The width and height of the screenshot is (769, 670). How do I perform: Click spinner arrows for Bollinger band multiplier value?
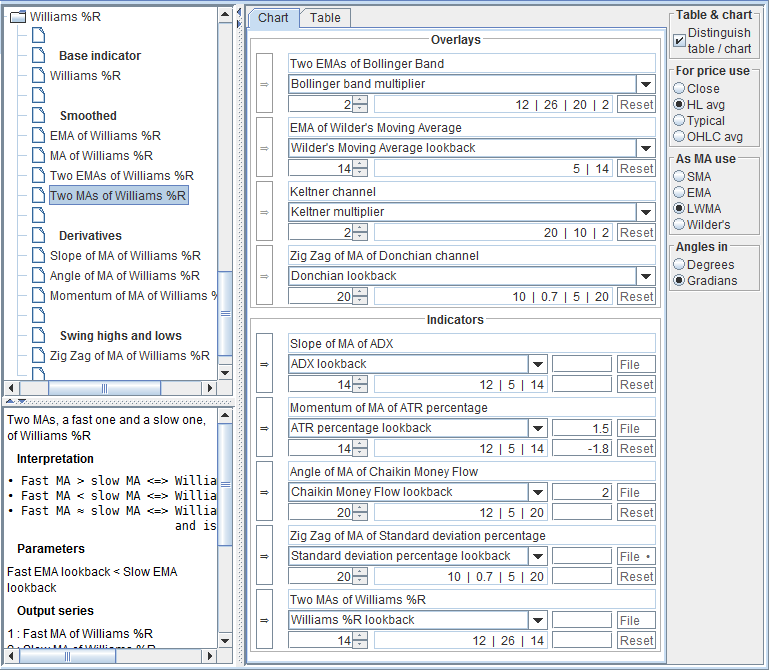click(360, 104)
